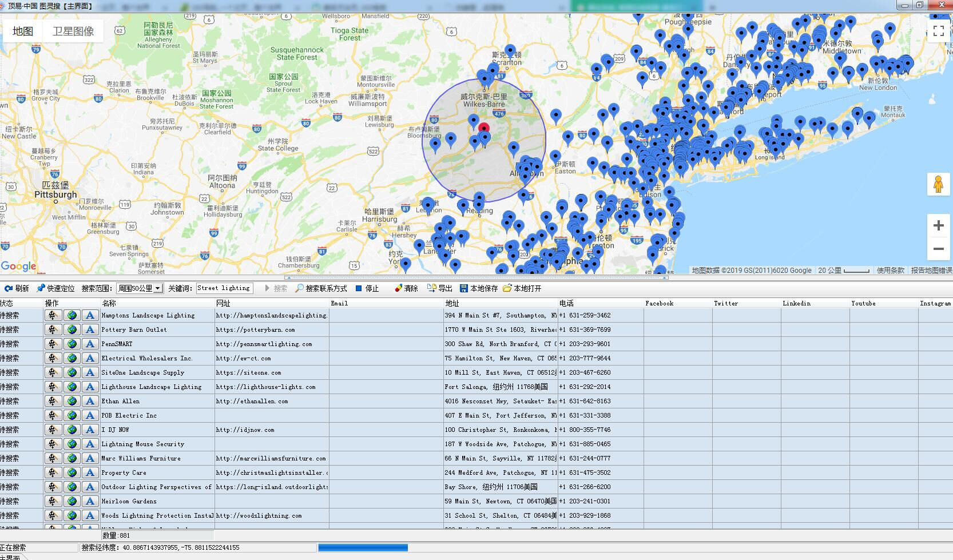Click the locate icon for the Pottery Barn Outlet row
The image size is (953, 560).
(53, 329)
